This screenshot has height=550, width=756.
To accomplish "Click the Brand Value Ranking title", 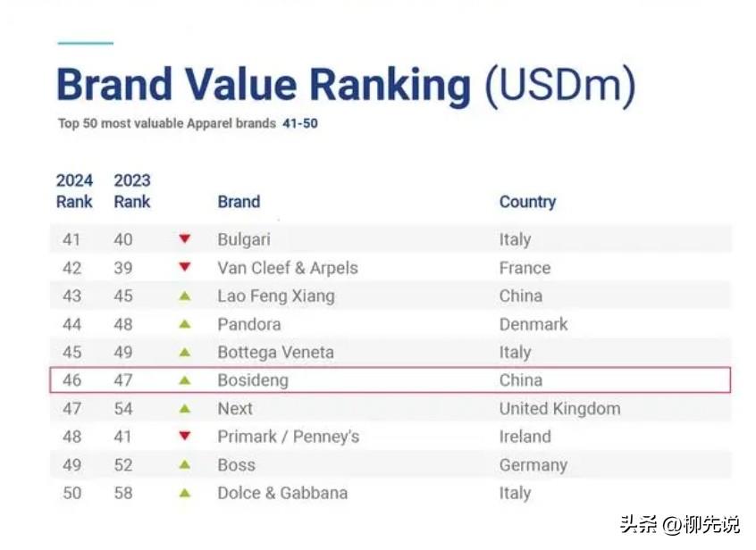I will click(x=345, y=86).
